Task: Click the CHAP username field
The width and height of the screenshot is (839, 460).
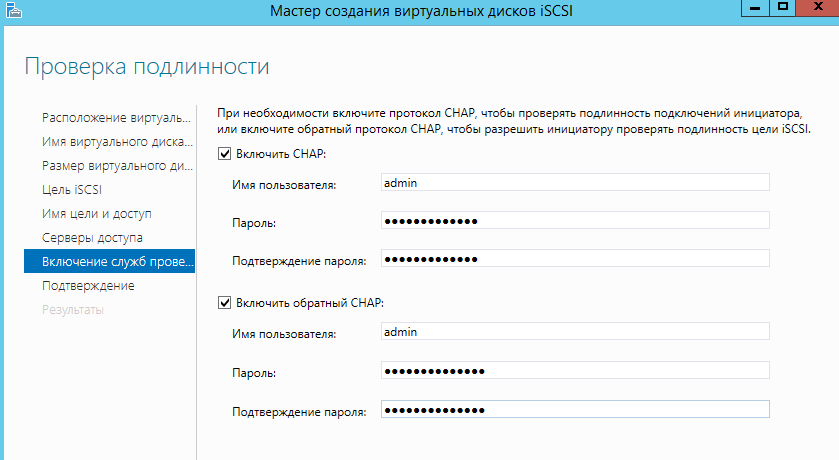Action: click(575, 182)
